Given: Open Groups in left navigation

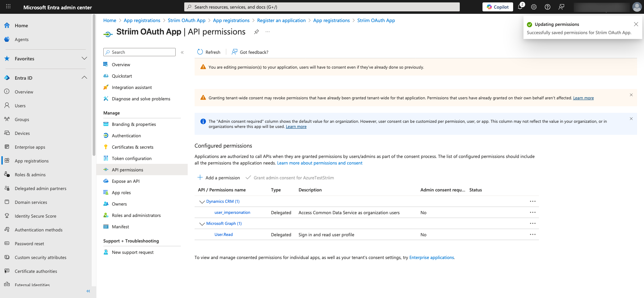Looking at the screenshot, I should 22,119.
